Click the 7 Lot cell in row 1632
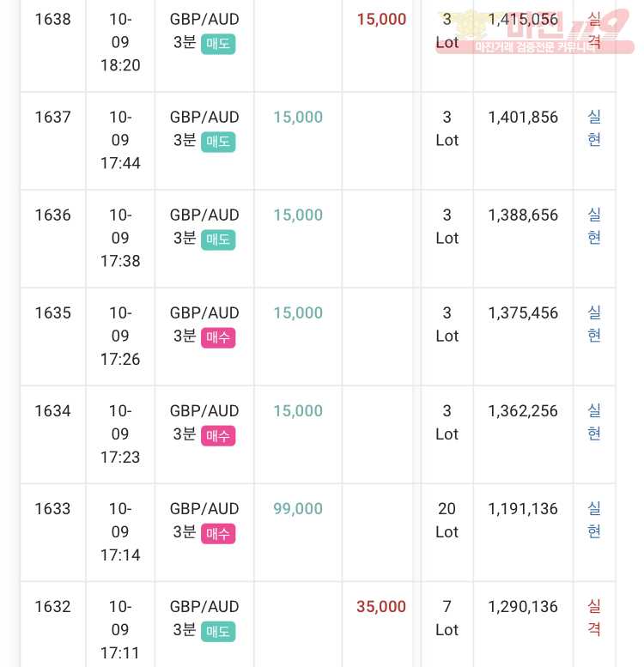This screenshot has height=667, width=644. pyautogui.click(x=447, y=618)
